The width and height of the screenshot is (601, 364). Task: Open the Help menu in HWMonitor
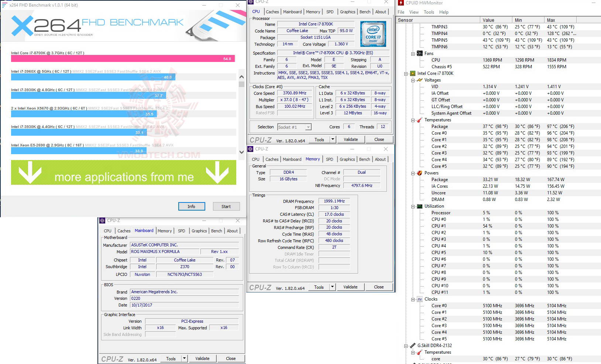click(444, 12)
